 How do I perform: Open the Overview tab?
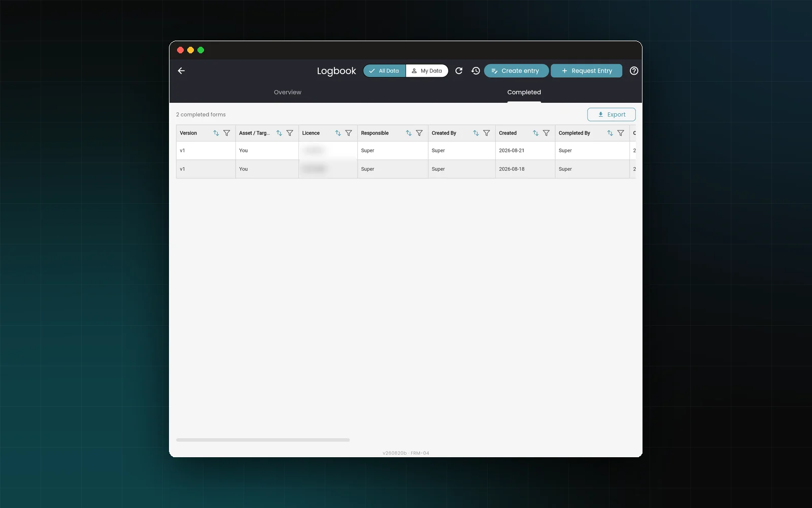pyautogui.click(x=287, y=92)
